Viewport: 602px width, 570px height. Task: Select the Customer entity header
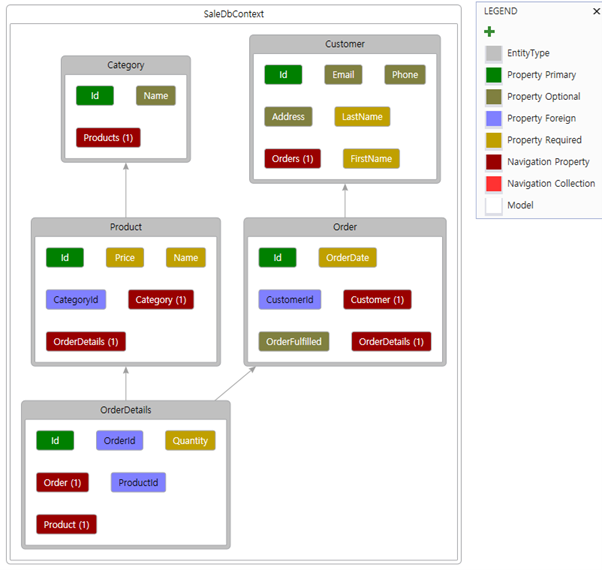point(345,44)
